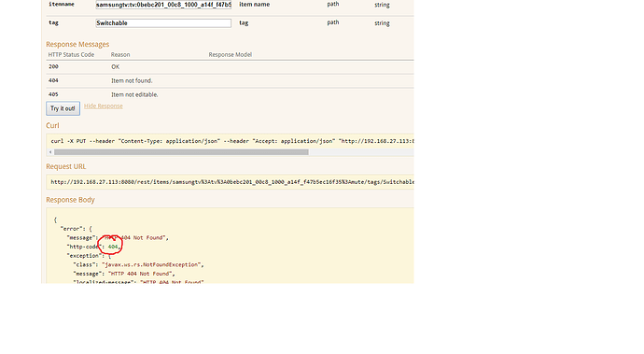Click the Response Body JSON area
This screenshot has width=644, height=354.
click(230, 246)
